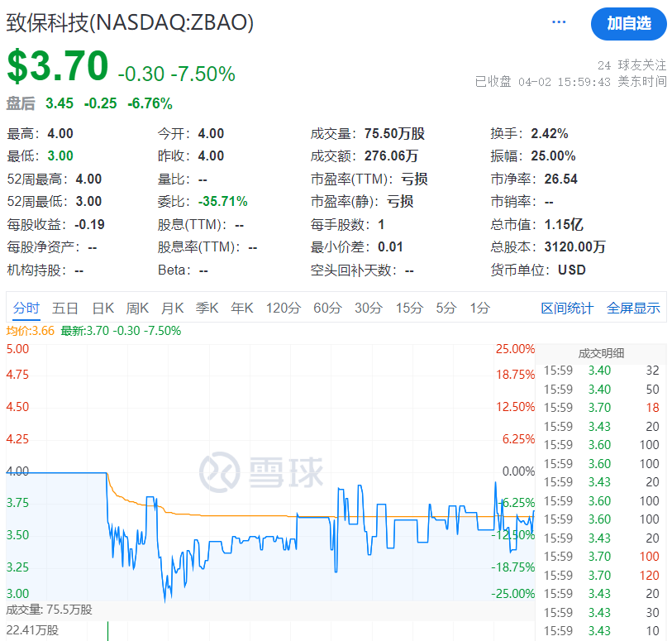The width and height of the screenshot is (672, 641).
Task: Open the 15分 chart tab
Action: pyautogui.click(x=409, y=309)
